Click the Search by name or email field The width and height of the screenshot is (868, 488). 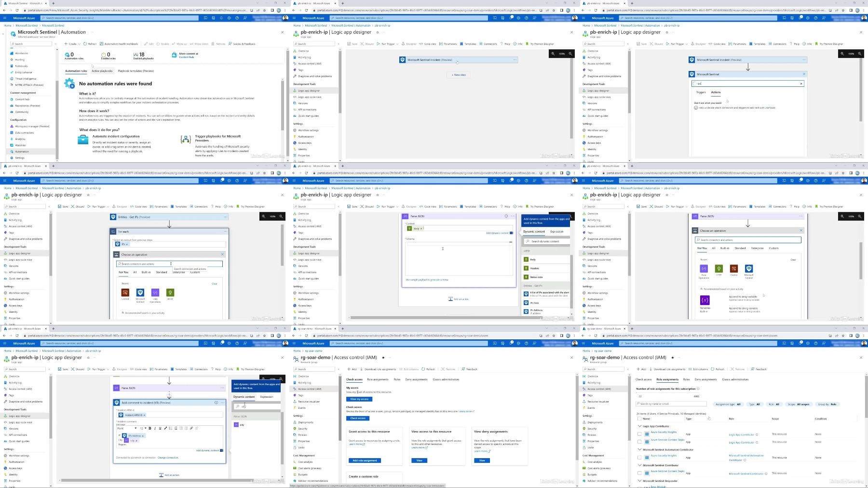(x=671, y=404)
